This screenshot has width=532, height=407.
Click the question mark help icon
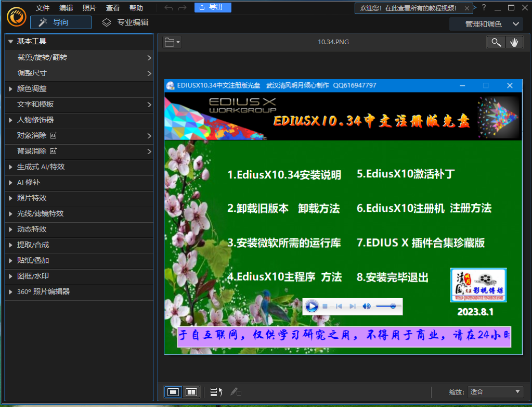(x=484, y=7)
